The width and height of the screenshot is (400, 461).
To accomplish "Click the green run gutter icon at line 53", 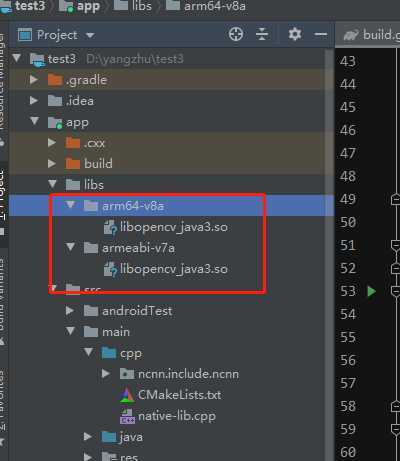I will coord(371,291).
